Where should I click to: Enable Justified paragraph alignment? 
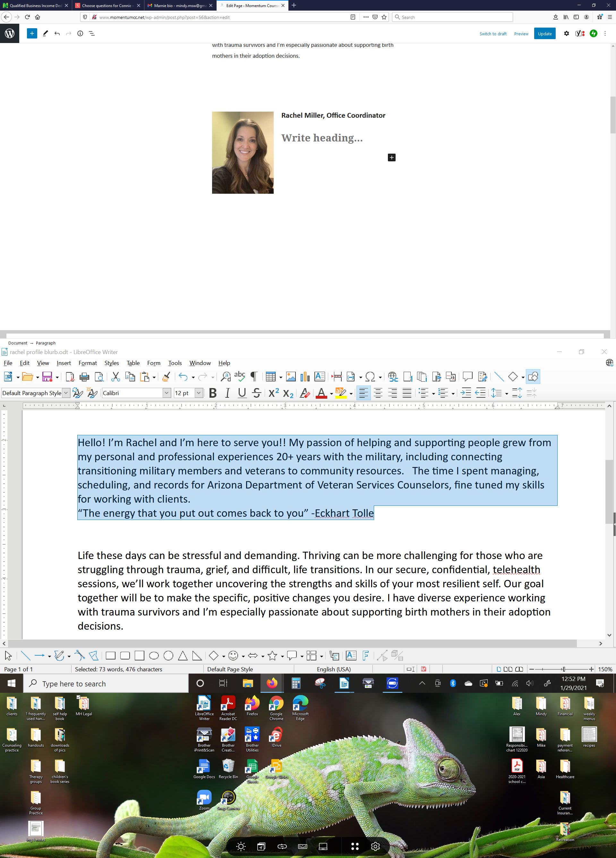coord(407,393)
